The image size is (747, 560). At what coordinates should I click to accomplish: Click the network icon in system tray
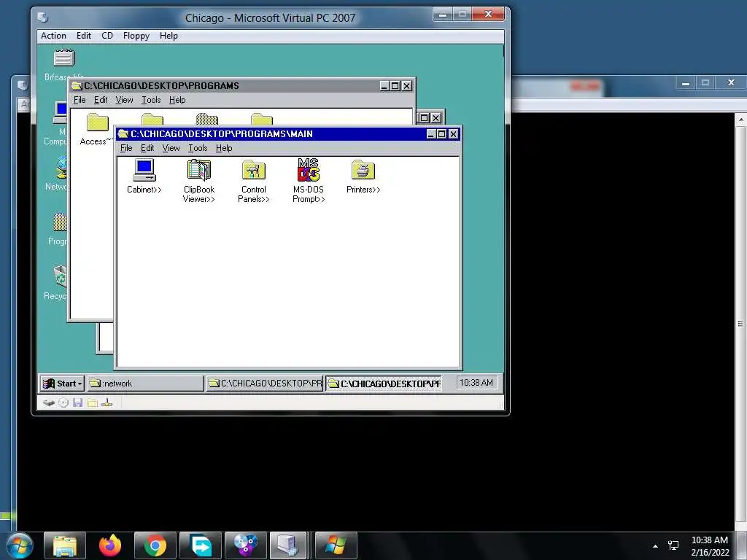[673, 545]
